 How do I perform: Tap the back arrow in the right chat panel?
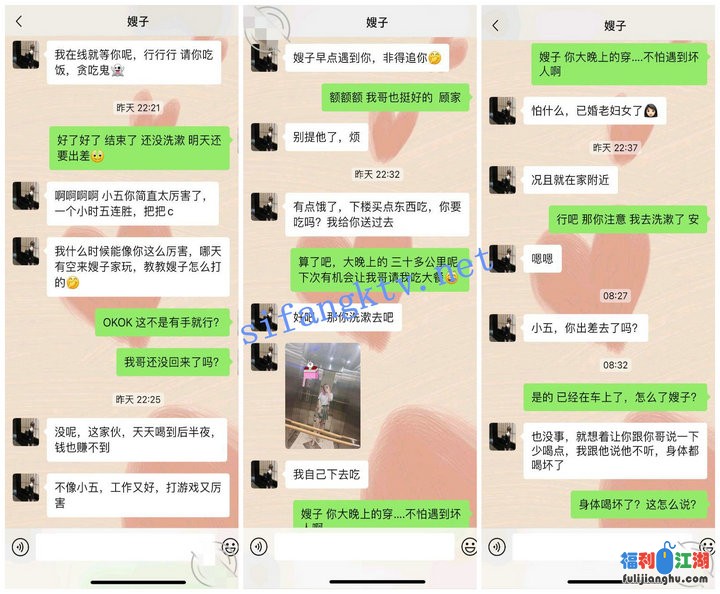(495, 25)
